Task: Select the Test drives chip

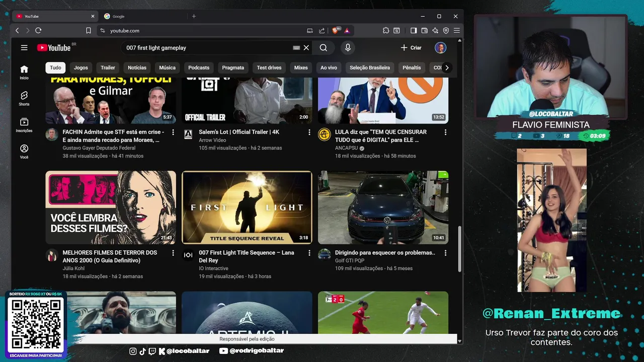Action: [269, 67]
